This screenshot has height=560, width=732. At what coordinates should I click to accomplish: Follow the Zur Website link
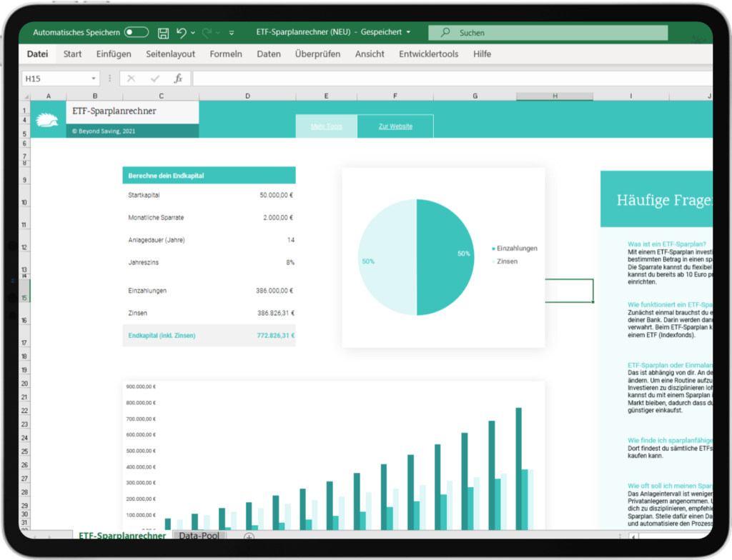pyautogui.click(x=395, y=126)
